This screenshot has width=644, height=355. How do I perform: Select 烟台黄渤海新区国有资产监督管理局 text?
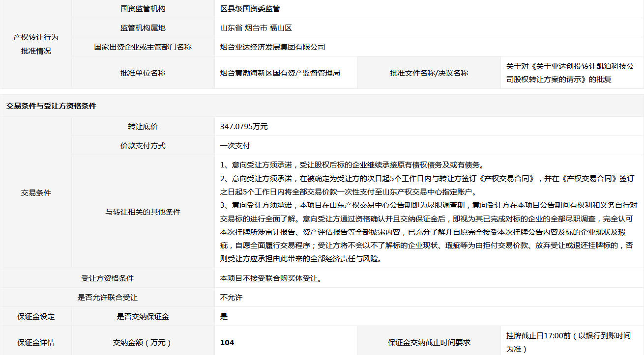280,73
